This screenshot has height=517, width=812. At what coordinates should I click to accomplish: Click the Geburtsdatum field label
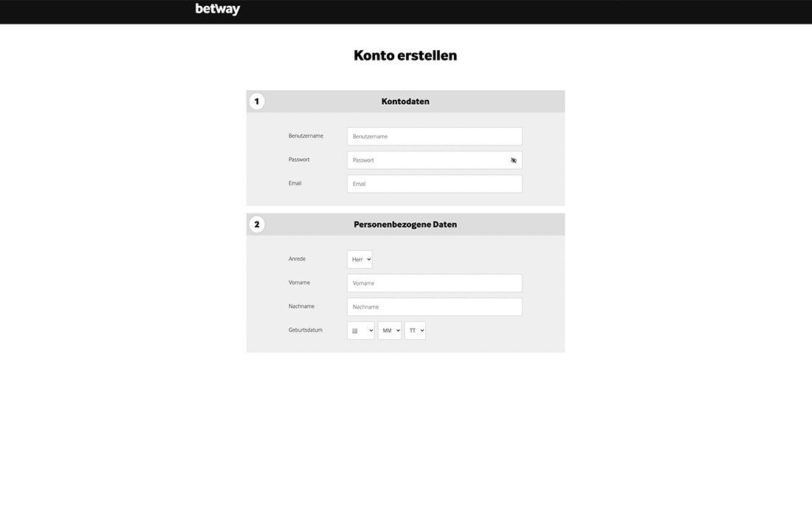pos(305,330)
